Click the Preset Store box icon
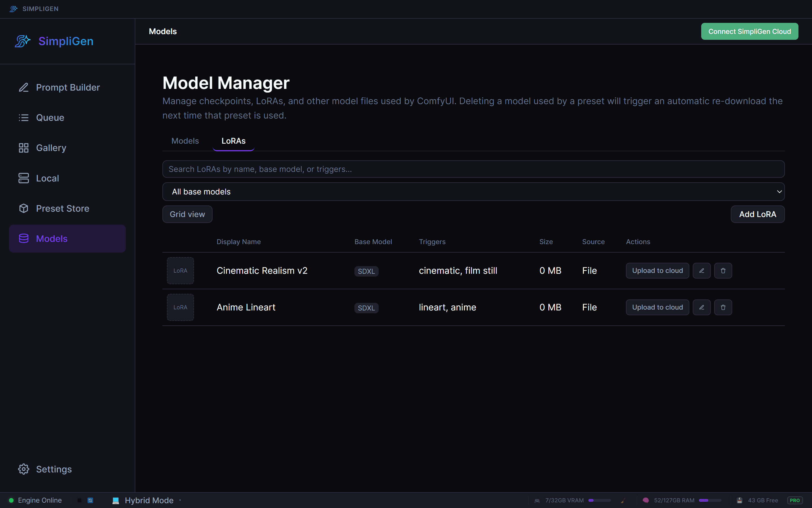This screenshot has height=508, width=812. (x=23, y=208)
